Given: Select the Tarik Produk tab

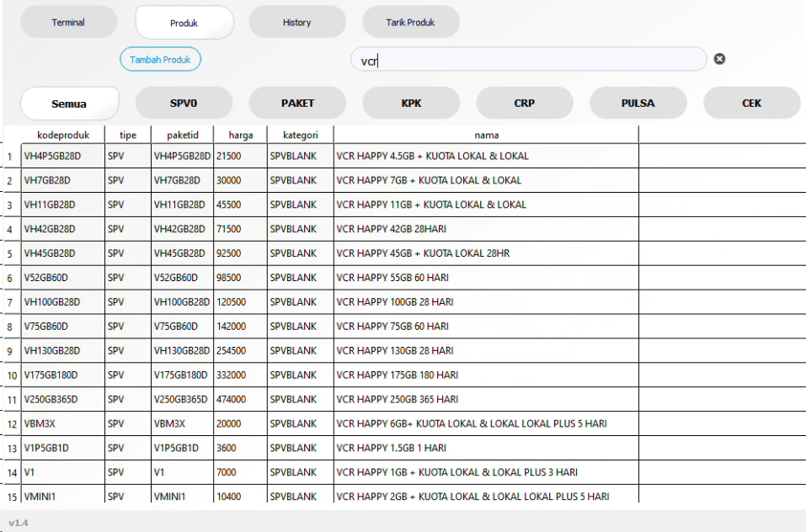Looking at the screenshot, I should coord(410,21).
